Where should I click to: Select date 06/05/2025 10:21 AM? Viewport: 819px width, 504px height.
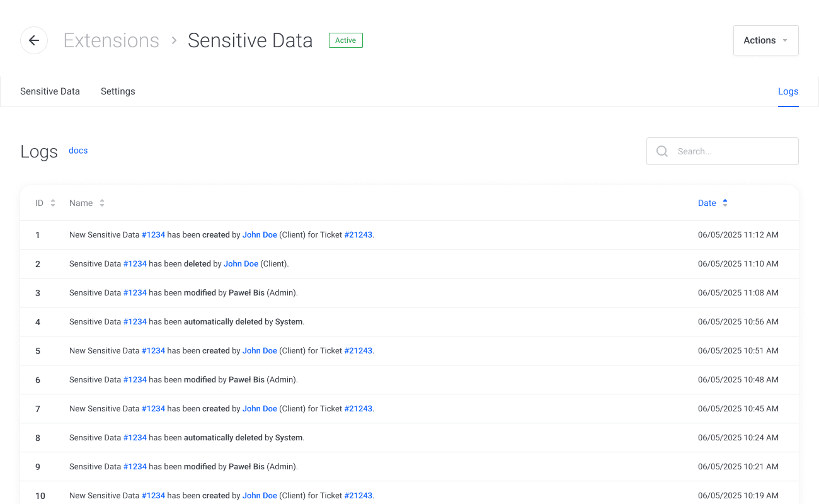tap(738, 467)
